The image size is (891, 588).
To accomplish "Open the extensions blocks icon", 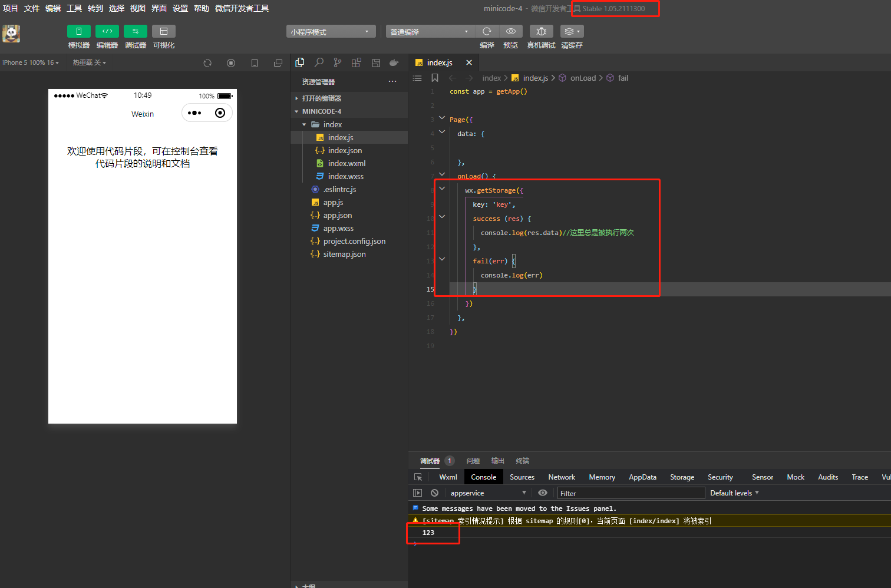I will point(357,62).
